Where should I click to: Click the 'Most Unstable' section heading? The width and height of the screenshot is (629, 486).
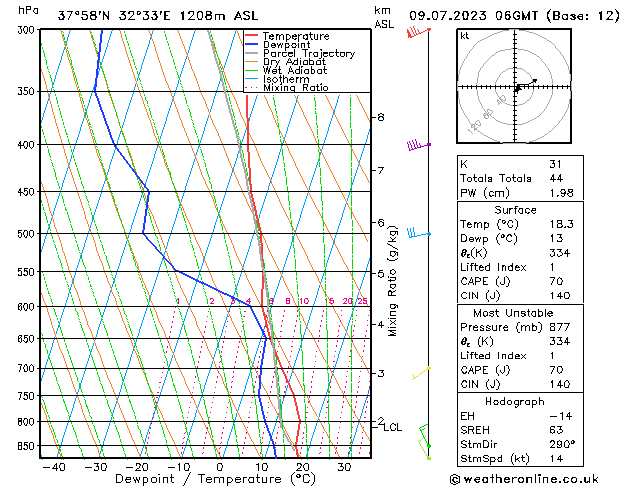point(513,313)
